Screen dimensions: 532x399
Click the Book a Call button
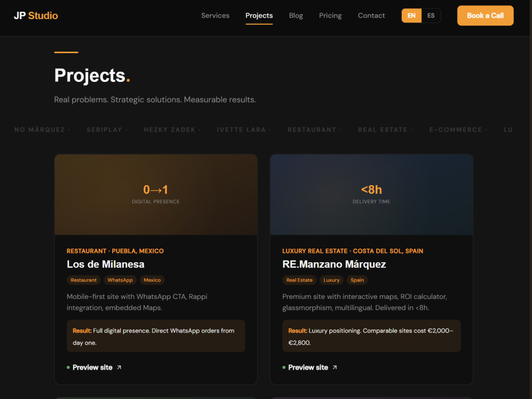485,15
